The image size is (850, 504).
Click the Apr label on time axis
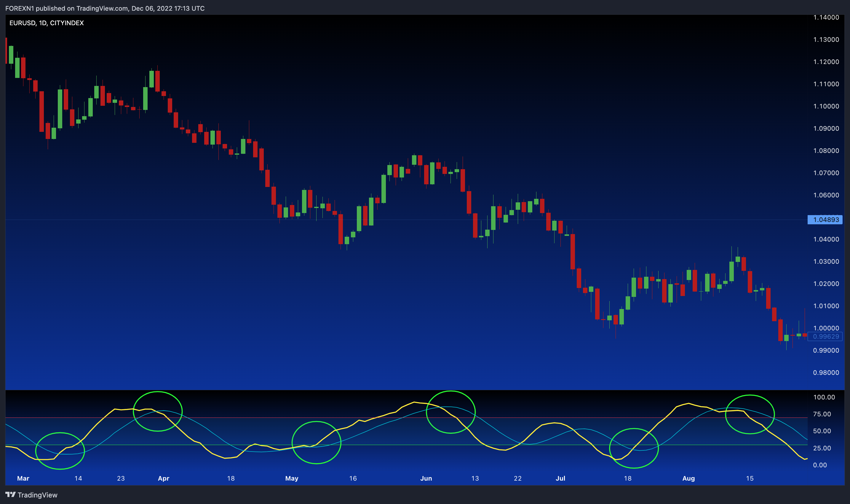(x=163, y=478)
